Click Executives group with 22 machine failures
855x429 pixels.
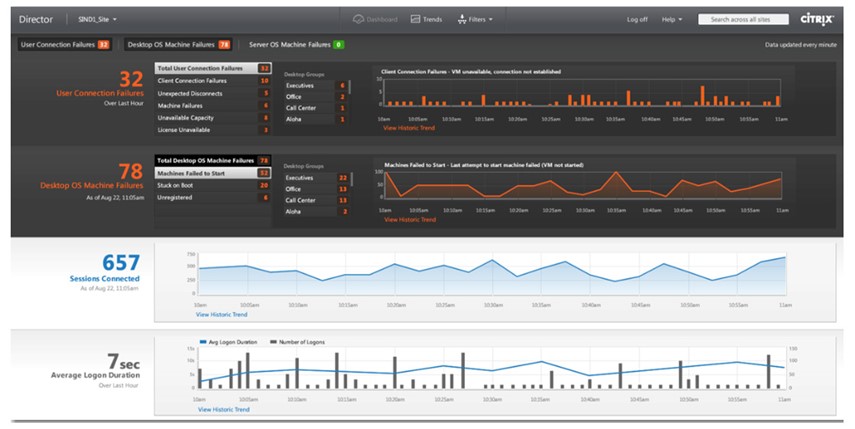pos(316,178)
